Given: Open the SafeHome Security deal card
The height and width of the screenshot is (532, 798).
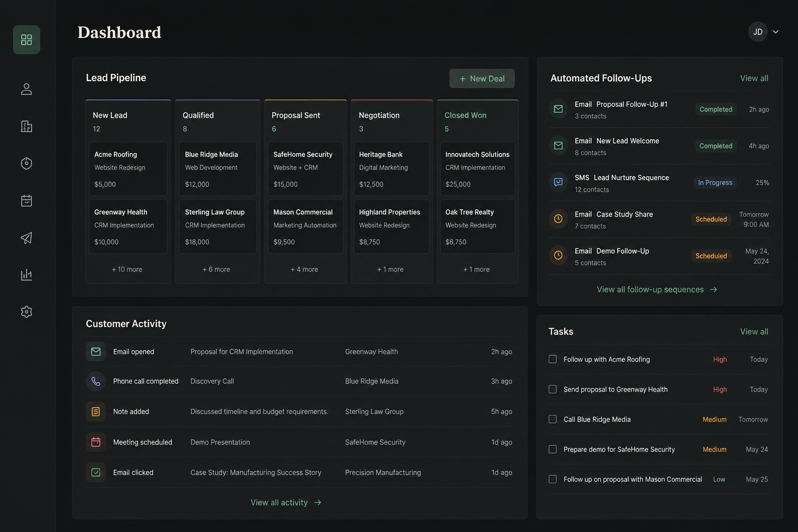Looking at the screenshot, I should pos(305,169).
